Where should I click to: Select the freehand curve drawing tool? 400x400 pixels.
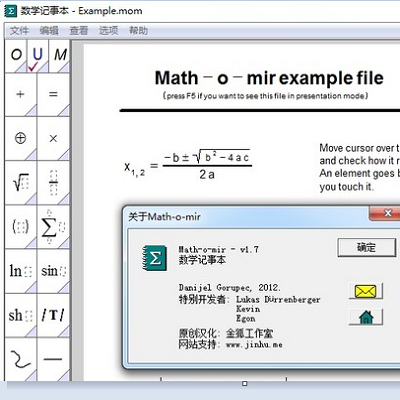pyautogui.click(x=21, y=359)
